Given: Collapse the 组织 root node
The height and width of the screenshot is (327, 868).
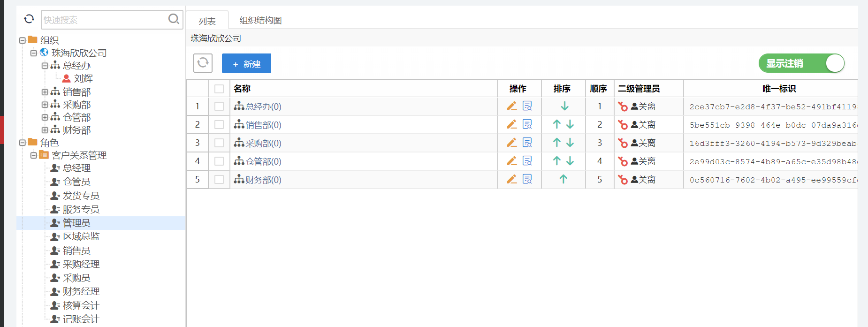Looking at the screenshot, I should [22, 40].
